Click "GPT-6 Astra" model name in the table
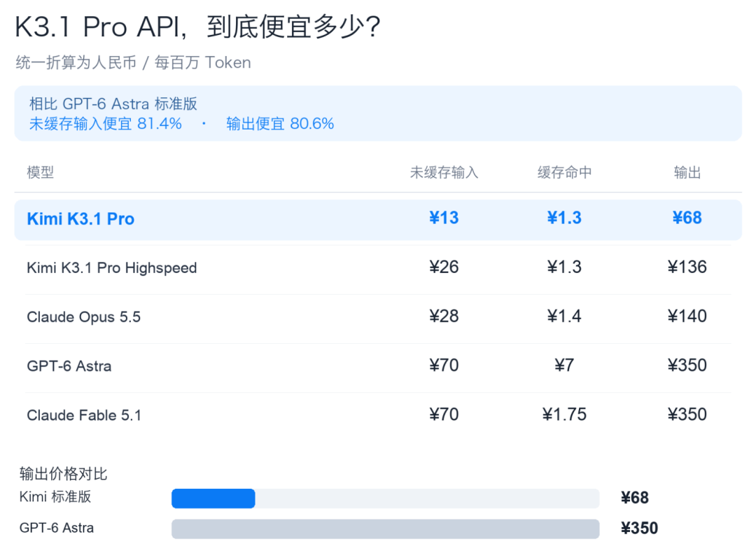 tap(69, 366)
